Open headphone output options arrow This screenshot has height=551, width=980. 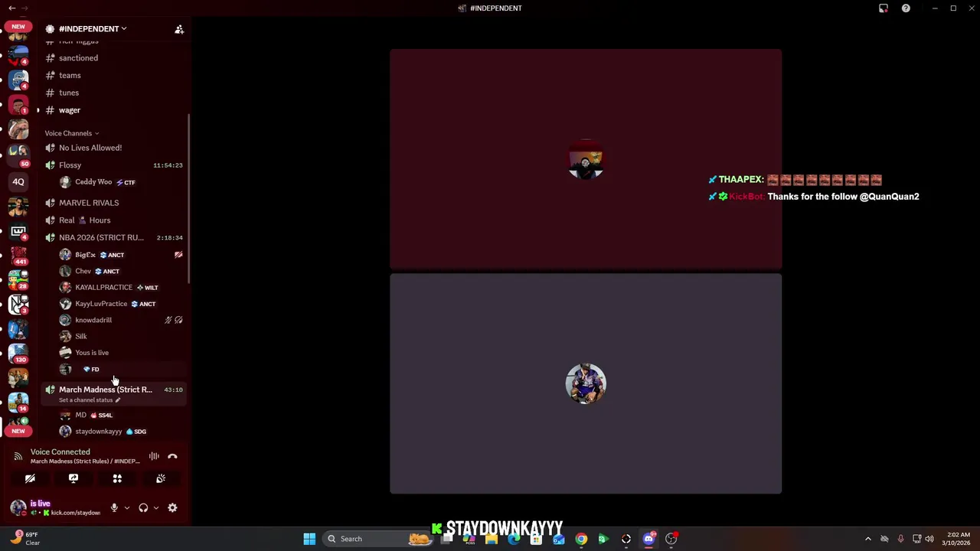(156, 507)
